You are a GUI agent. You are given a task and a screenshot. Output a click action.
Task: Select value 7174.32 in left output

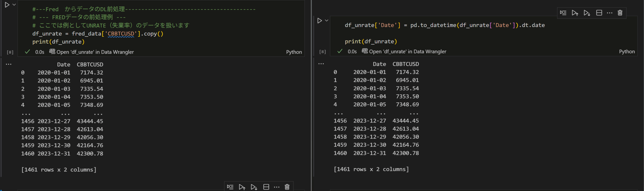pyautogui.click(x=92, y=72)
